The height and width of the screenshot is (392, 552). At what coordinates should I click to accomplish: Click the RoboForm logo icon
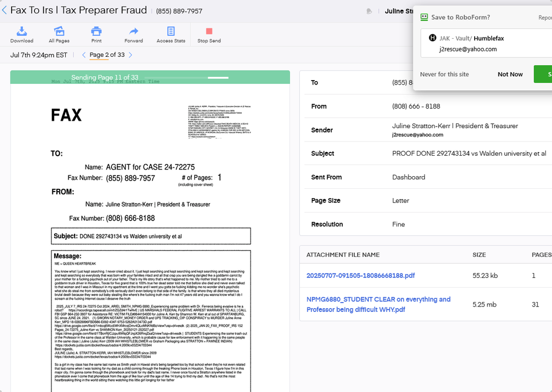click(x=424, y=17)
